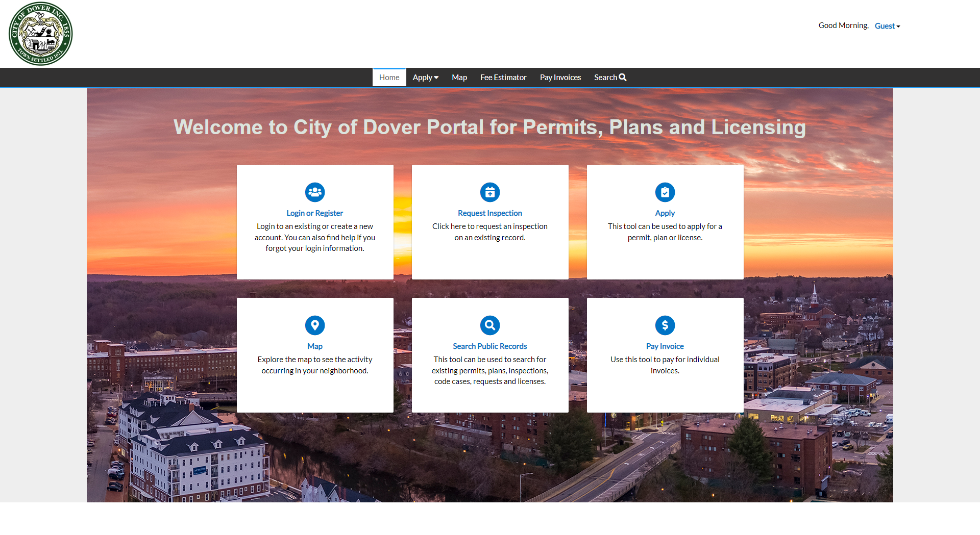
Task: Go to Pay Invoices in navigation bar
Action: tap(560, 78)
